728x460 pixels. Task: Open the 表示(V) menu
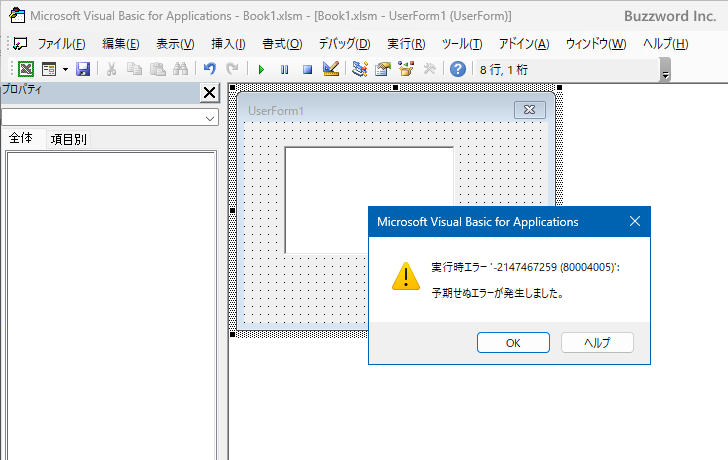[x=175, y=44]
